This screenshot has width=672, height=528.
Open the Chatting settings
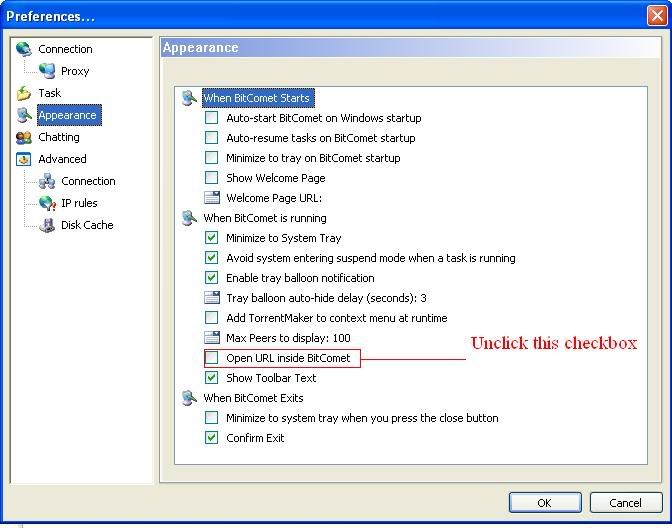59,137
